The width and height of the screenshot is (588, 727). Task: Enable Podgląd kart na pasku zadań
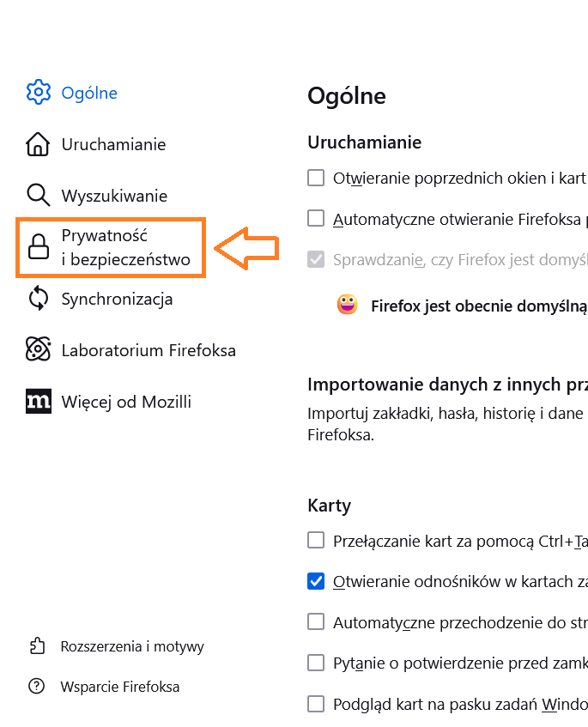316,704
